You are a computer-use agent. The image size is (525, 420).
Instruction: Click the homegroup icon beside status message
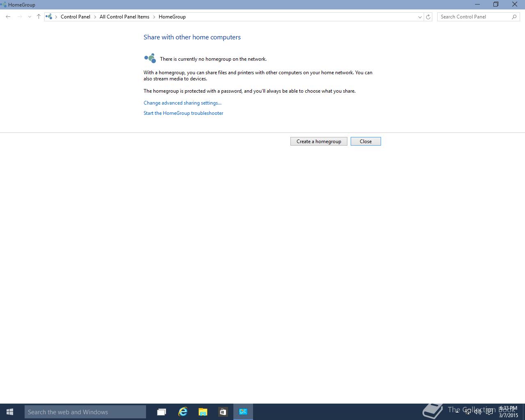coord(150,58)
